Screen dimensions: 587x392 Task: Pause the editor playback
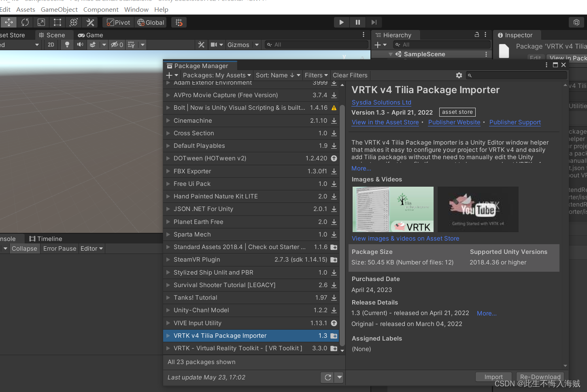pos(358,22)
